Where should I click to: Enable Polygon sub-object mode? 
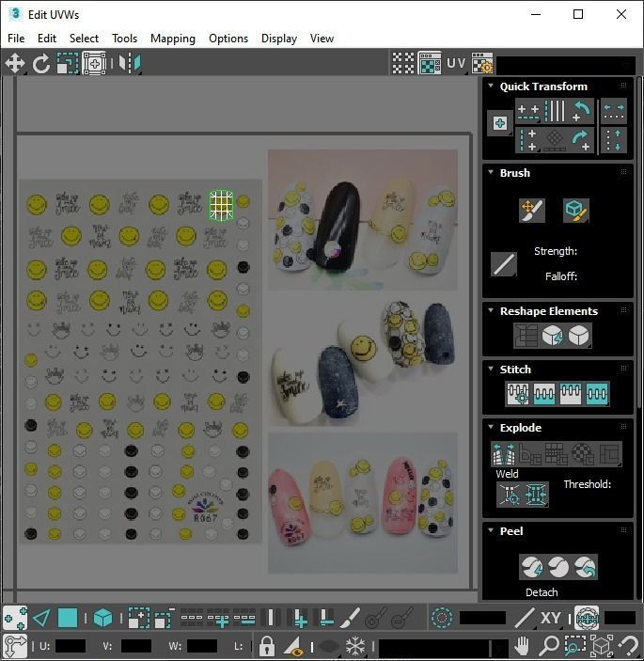pyautogui.click(x=68, y=619)
